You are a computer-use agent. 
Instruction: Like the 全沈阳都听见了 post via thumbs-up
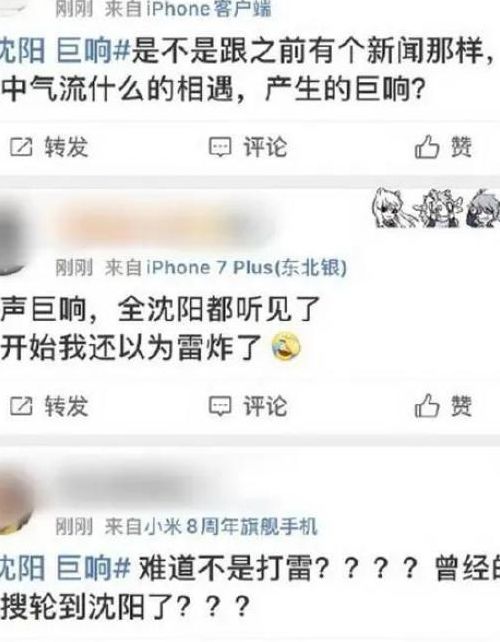tap(427, 406)
